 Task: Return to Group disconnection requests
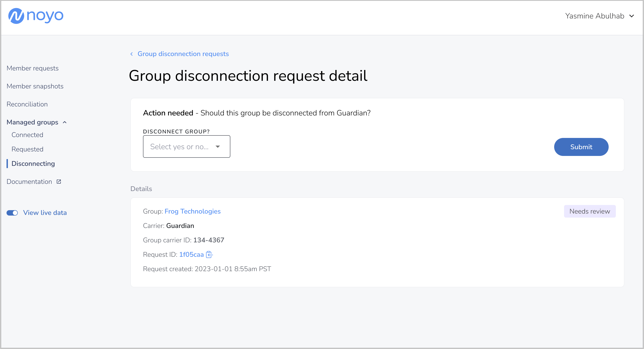(x=183, y=54)
